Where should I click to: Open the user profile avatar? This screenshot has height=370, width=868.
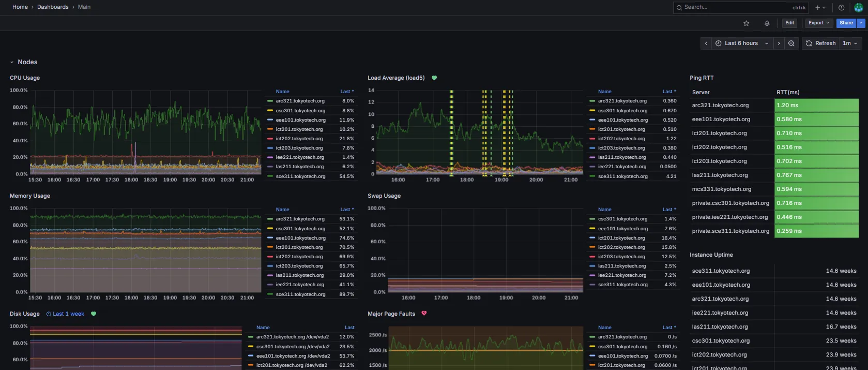(x=858, y=8)
